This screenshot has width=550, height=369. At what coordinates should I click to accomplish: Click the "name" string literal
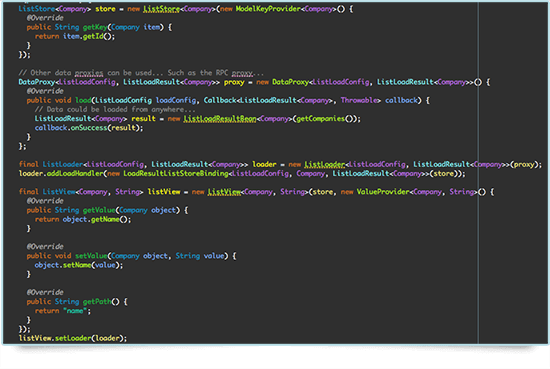pyautogui.click(x=75, y=311)
